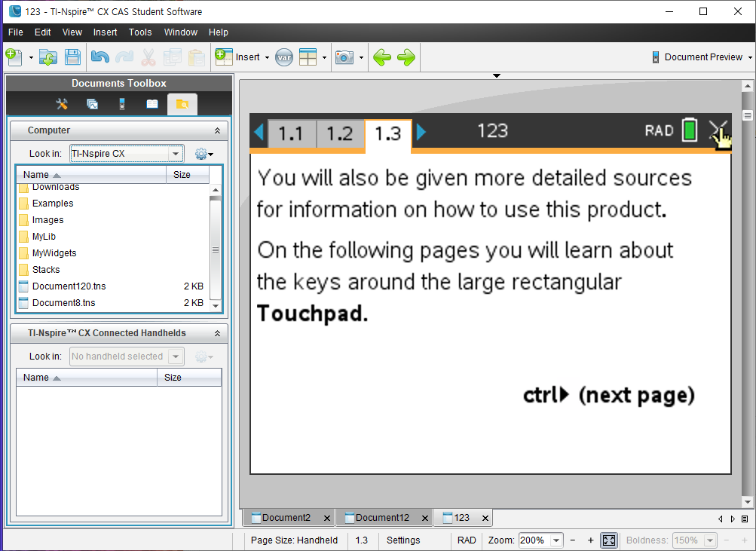
Task: Expand the page layout dropdown arrow
Action: pos(324,58)
